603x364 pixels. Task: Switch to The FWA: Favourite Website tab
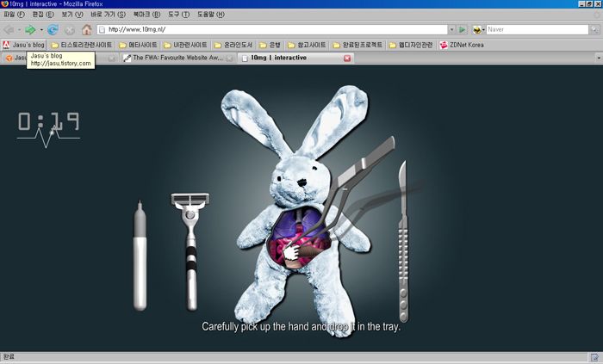177,58
